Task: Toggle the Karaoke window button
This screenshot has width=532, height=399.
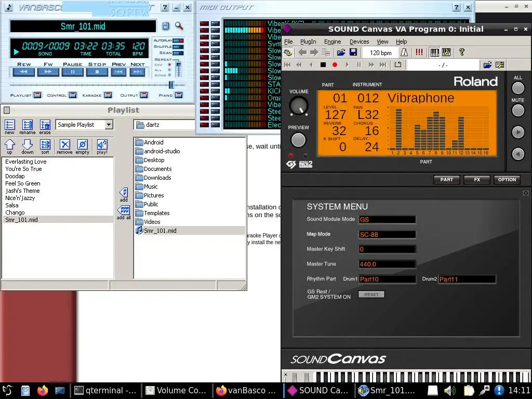Action: click(108, 95)
